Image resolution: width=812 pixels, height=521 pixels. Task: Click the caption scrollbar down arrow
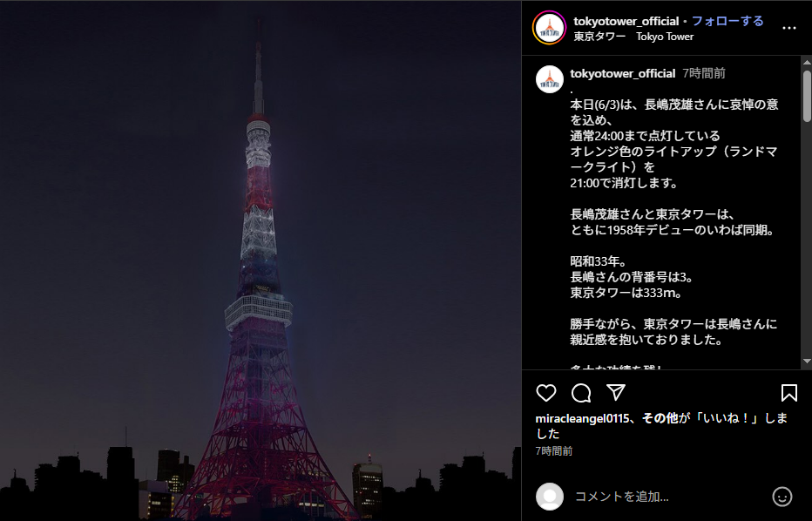807,361
